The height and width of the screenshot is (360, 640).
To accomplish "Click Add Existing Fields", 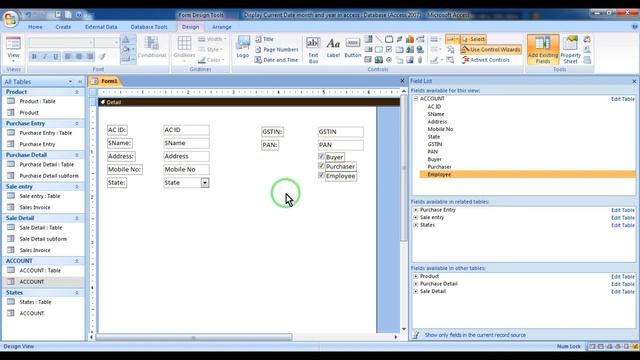I will click(x=543, y=49).
